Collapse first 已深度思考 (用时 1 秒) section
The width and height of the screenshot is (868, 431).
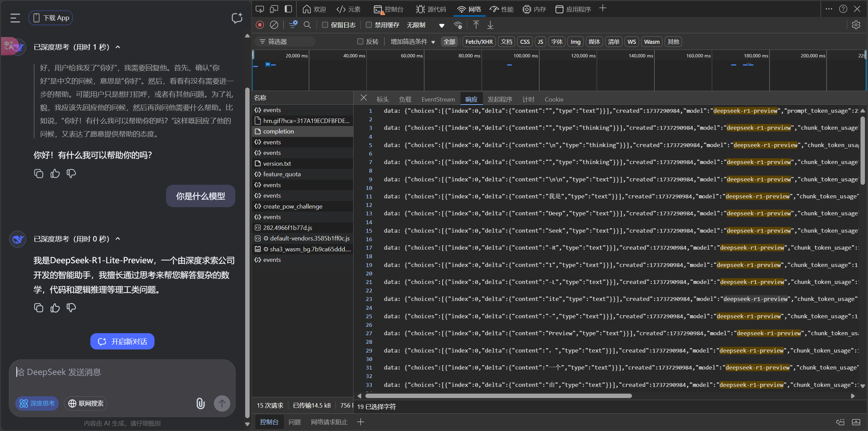pyautogui.click(x=118, y=47)
